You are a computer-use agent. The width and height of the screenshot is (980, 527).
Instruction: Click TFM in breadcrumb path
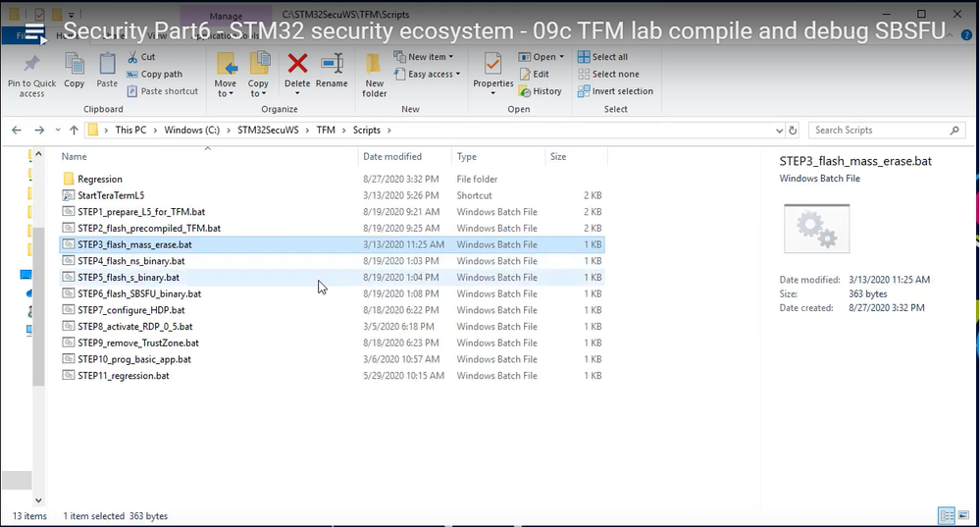326,130
